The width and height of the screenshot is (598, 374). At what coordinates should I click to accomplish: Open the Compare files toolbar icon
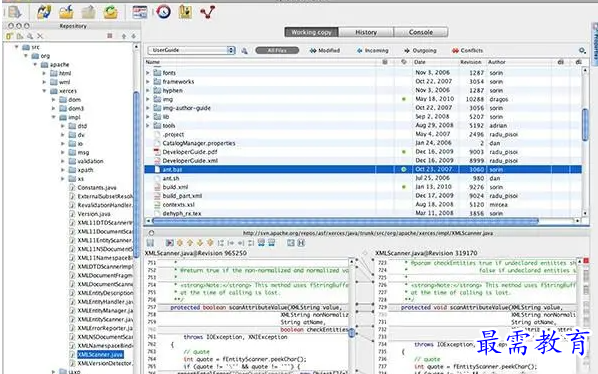coord(140,12)
